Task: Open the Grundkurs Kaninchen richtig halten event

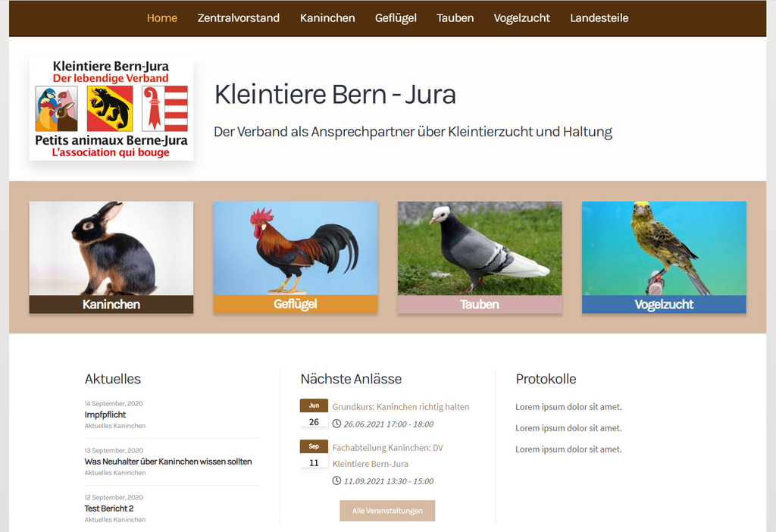Action: (401, 407)
